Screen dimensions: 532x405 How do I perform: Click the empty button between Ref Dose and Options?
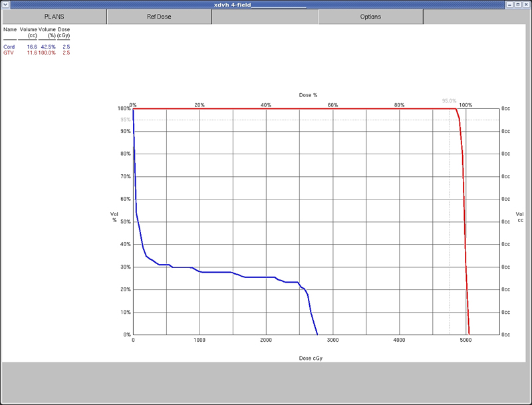tap(265, 17)
